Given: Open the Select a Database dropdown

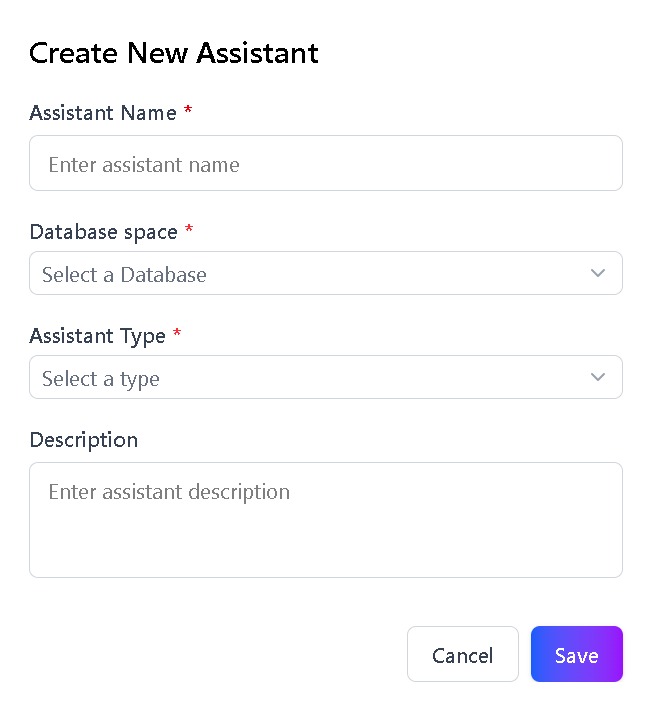Looking at the screenshot, I should 326,273.
